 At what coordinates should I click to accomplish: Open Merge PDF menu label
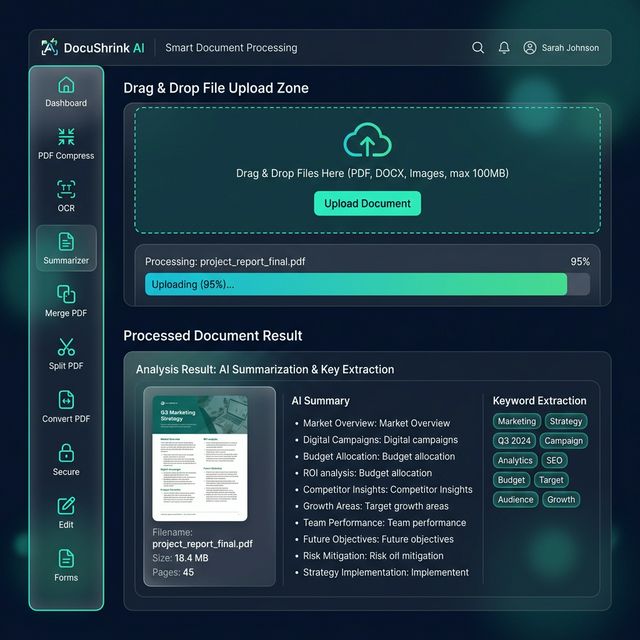[x=66, y=313]
